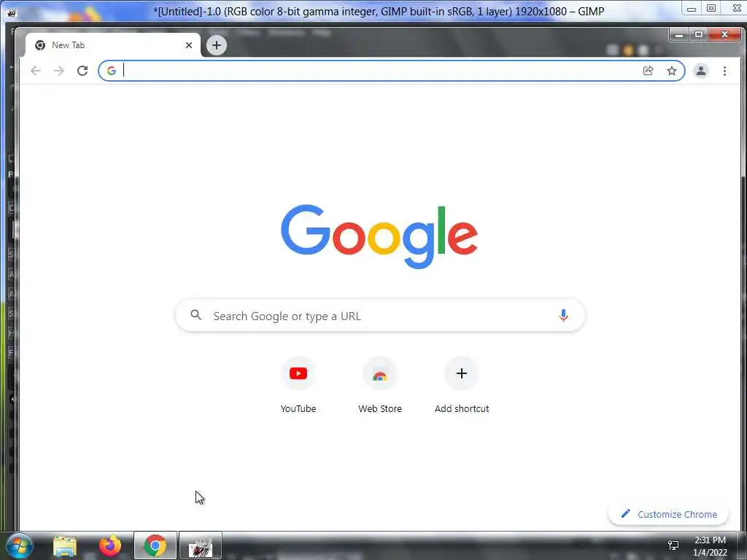The height and width of the screenshot is (560, 747).
Task: Open File Explorer from taskbar
Action: coord(65,546)
